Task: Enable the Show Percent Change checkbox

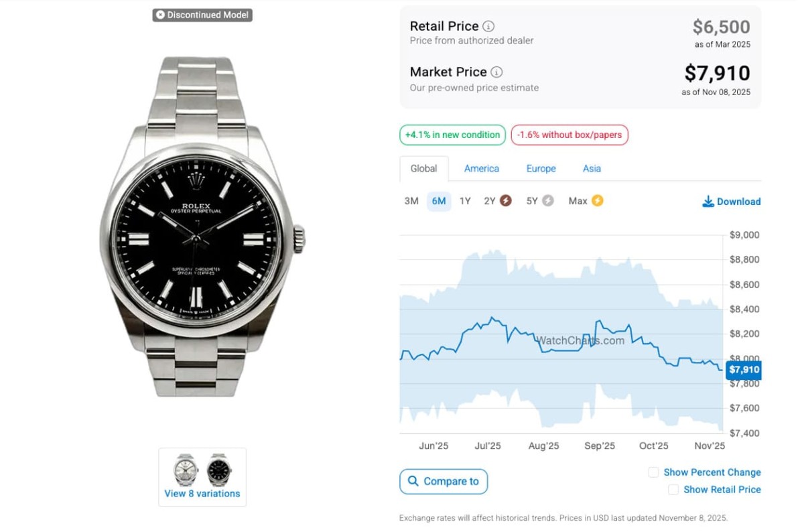Action: (653, 472)
